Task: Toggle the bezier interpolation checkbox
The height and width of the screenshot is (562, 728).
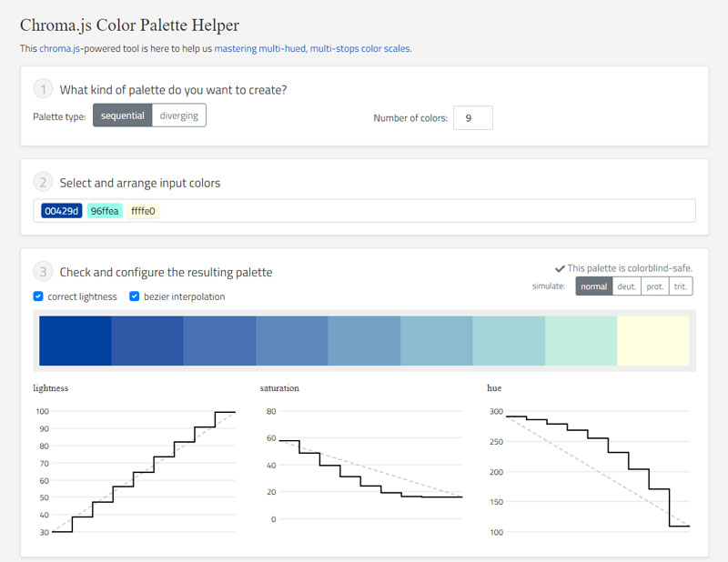Action: coord(134,296)
